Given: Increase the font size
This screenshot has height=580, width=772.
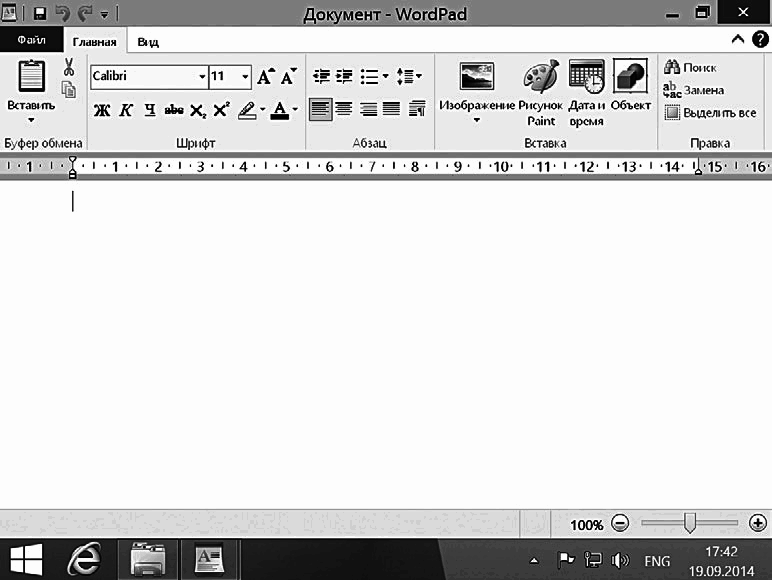Looking at the screenshot, I should pyautogui.click(x=266, y=76).
